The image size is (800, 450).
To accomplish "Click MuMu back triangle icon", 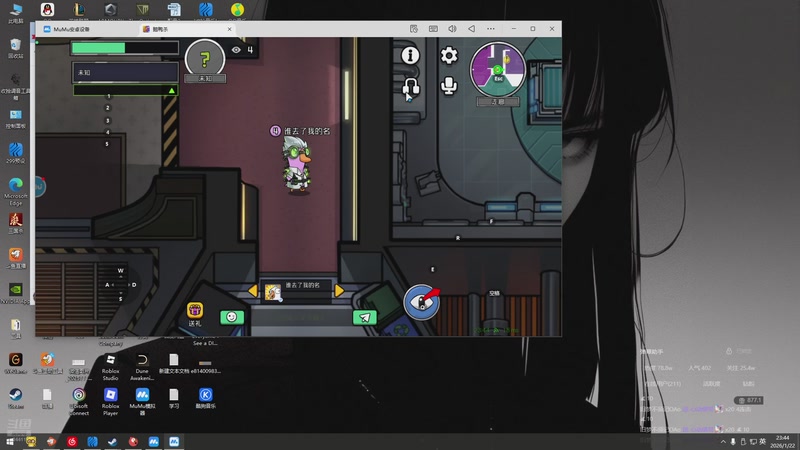I will pos(471,29).
